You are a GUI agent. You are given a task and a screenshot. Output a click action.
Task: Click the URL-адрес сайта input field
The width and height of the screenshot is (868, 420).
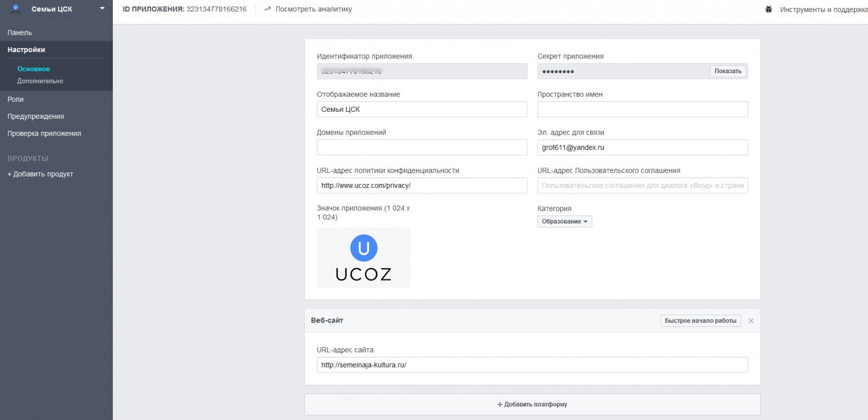(532, 365)
